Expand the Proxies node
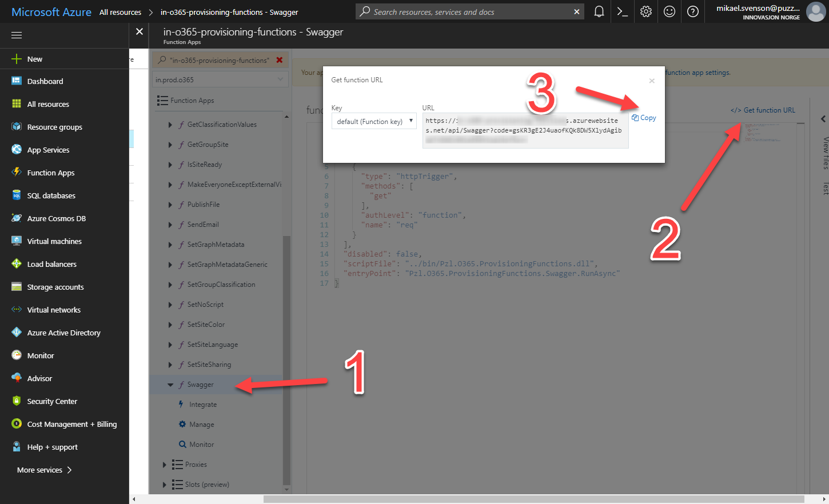 (165, 465)
